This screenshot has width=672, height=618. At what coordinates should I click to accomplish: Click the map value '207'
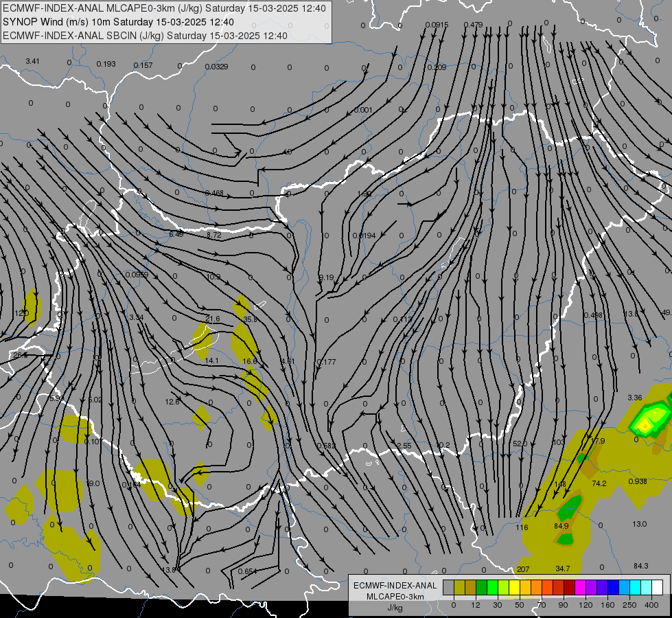point(523,569)
